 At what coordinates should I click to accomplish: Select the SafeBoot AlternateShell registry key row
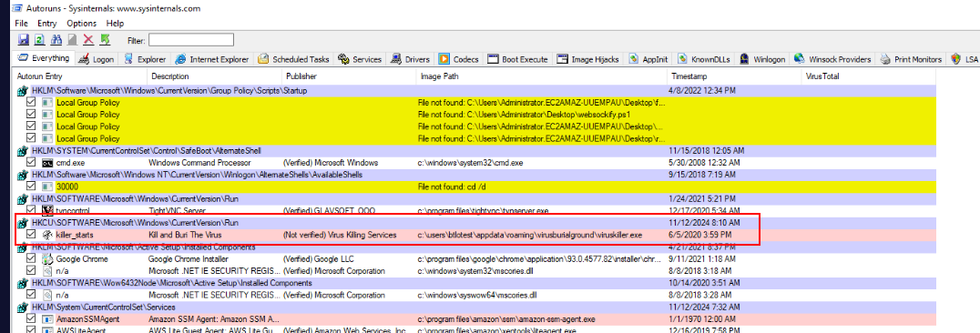475,150
